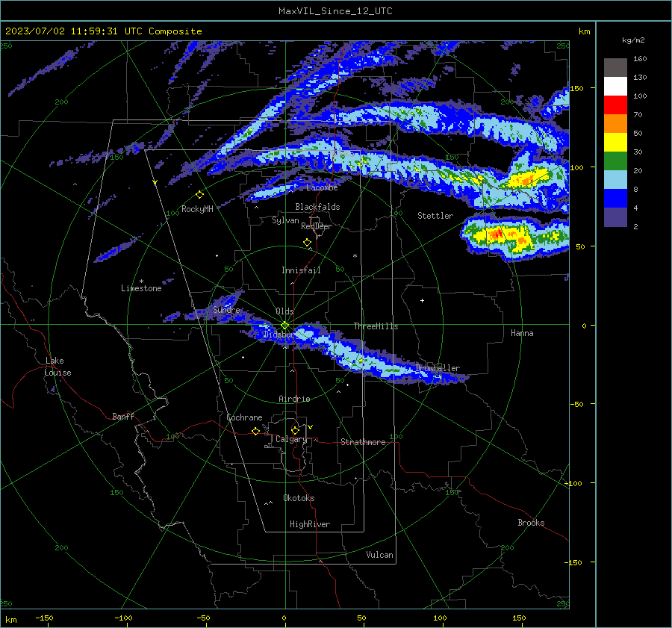Select the Airdrie city label
Image resolution: width=672 pixels, height=628 pixels.
[x=294, y=399]
